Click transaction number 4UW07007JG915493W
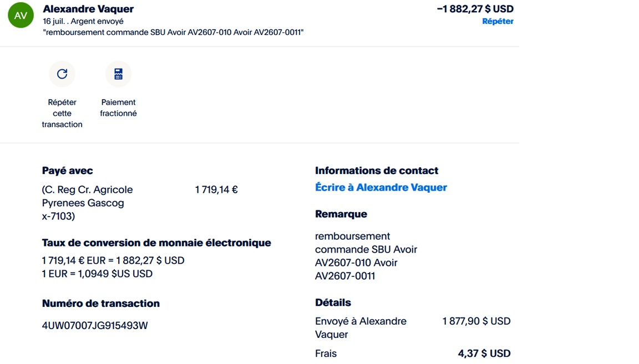 pos(94,325)
